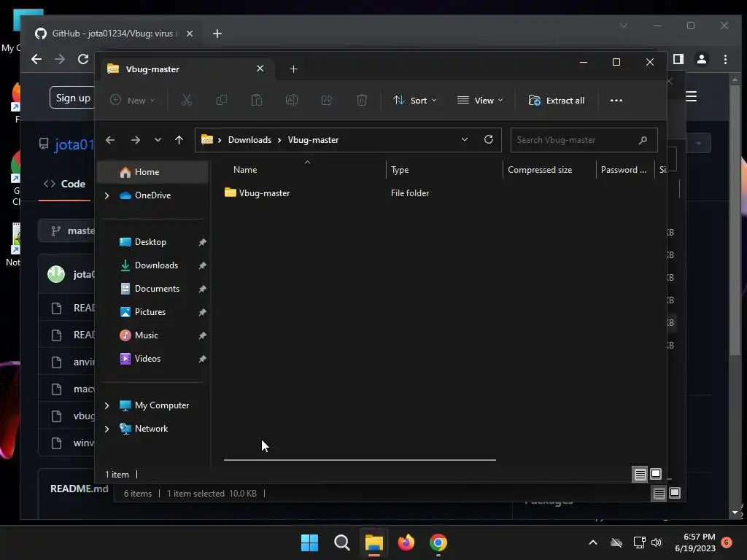Open recent locations dropdown arrow
Image resolution: width=747 pixels, height=560 pixels.
[158, 140]
